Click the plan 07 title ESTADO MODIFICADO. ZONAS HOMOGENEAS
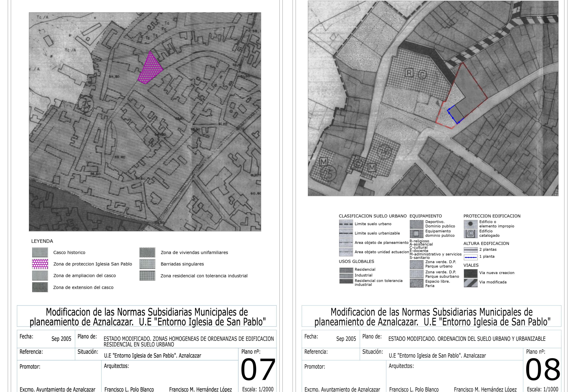The image size is (573, 392). [x=189, y=341]
